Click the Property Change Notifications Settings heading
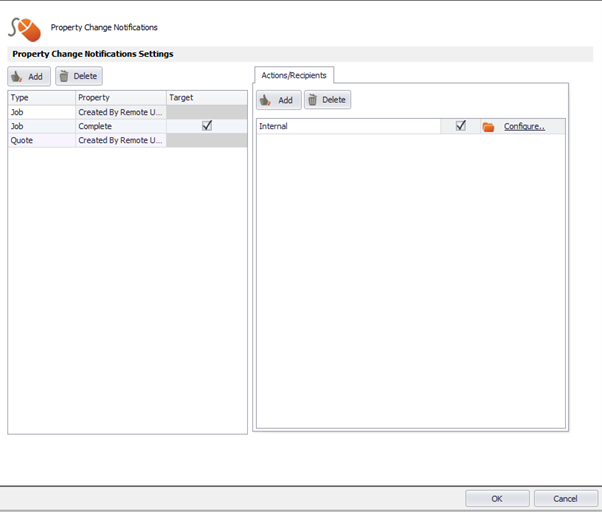The width and height of the screenshot is (602, 512). click(x=93, y=54)
